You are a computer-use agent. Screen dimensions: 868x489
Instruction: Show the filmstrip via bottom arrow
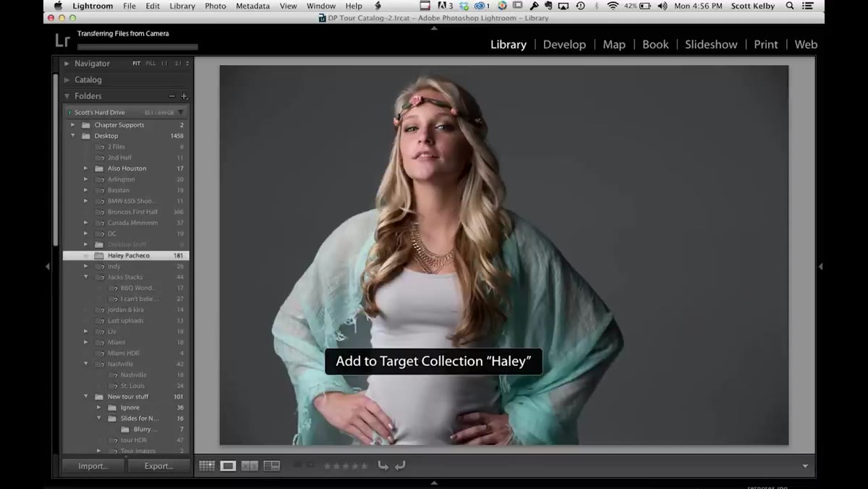[x=434, y=482]
